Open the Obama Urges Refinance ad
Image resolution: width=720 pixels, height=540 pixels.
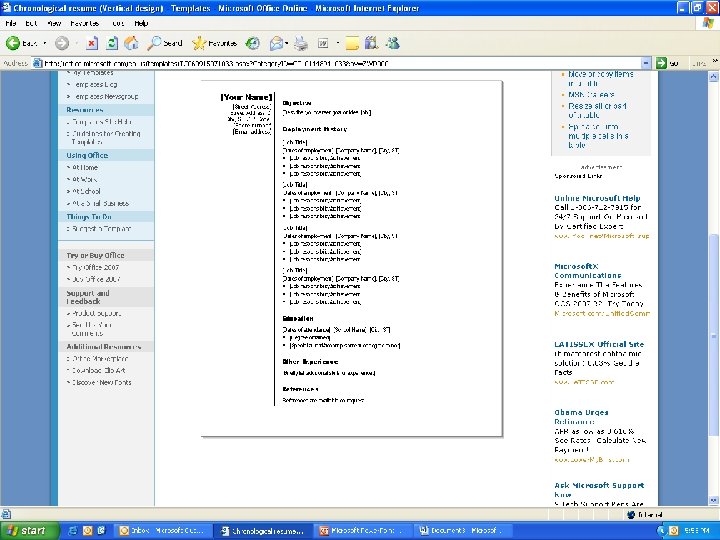tap(581, 417)
